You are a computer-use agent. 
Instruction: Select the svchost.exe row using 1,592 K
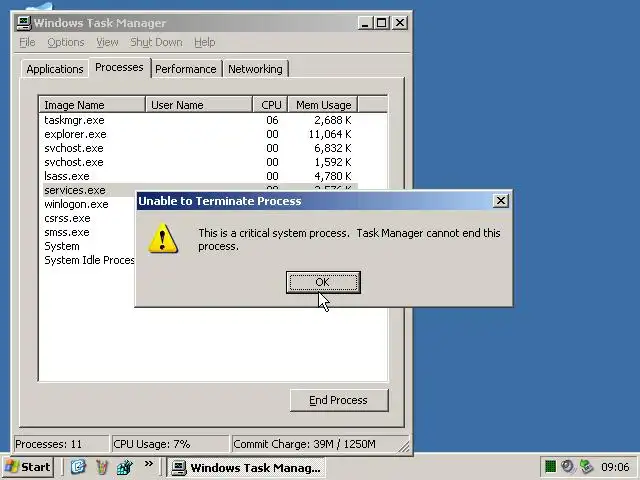coord(200,162)
